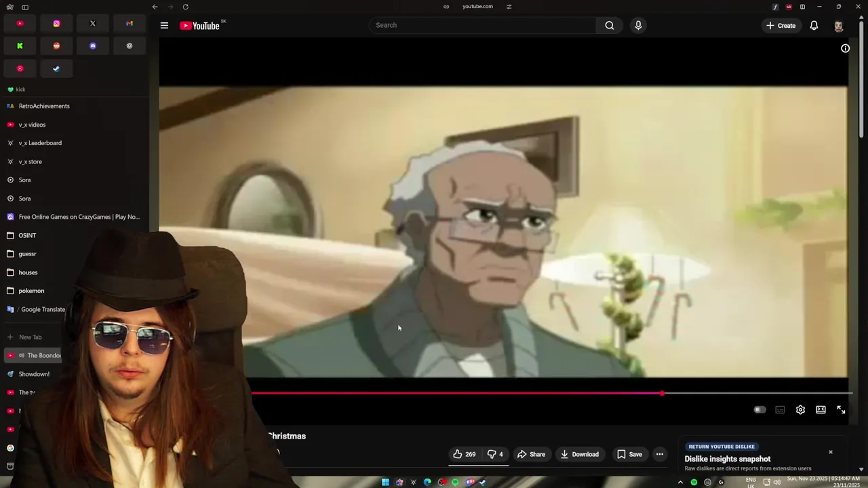Open the split view browser icon
This screenshot has width=868, height=488.
point(802,7)
